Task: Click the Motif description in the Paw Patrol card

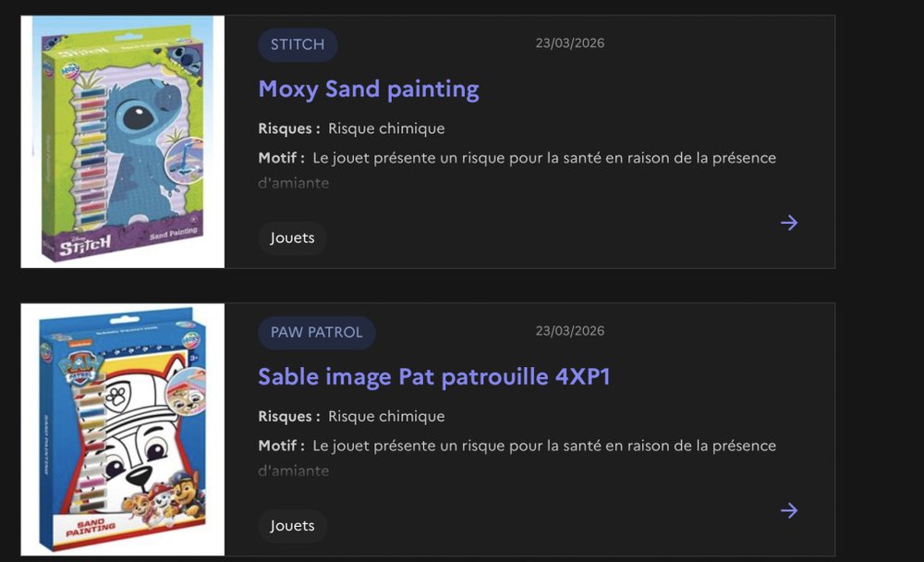Action: pyautogui.click(x=543, y=446)
